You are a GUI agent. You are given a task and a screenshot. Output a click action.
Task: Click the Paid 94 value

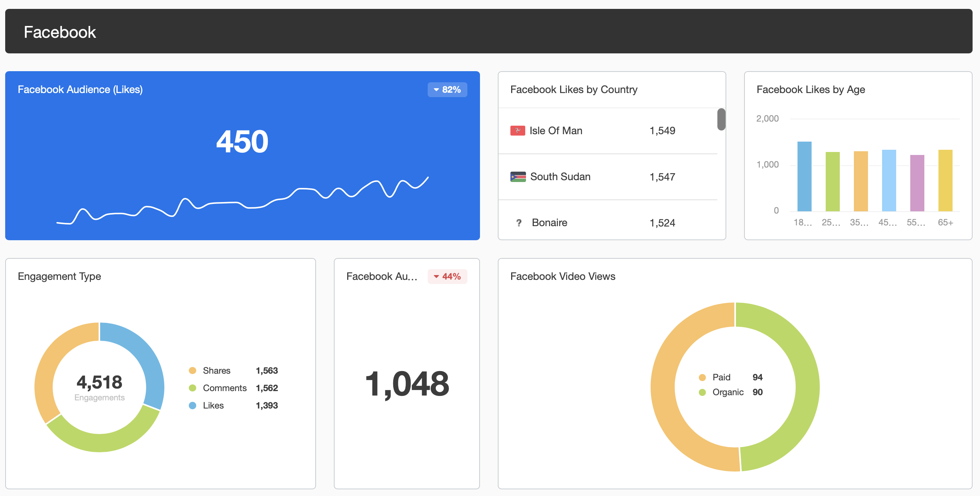coord(757,377)
